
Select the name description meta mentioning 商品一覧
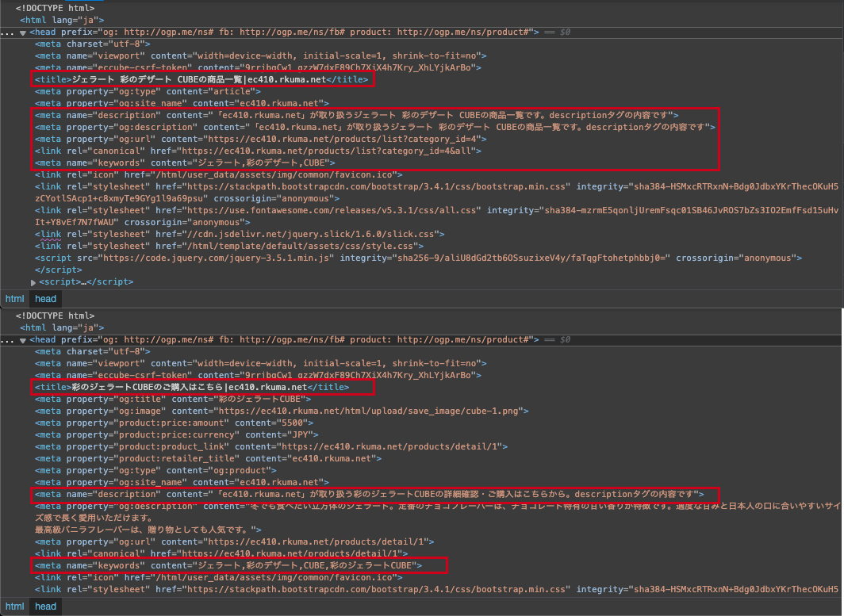[357, 115]
